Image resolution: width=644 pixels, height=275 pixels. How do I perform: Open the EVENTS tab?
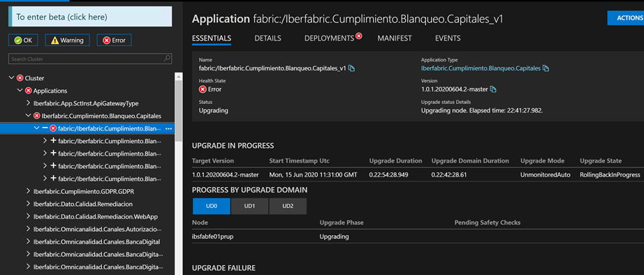(x=448, y=38)
